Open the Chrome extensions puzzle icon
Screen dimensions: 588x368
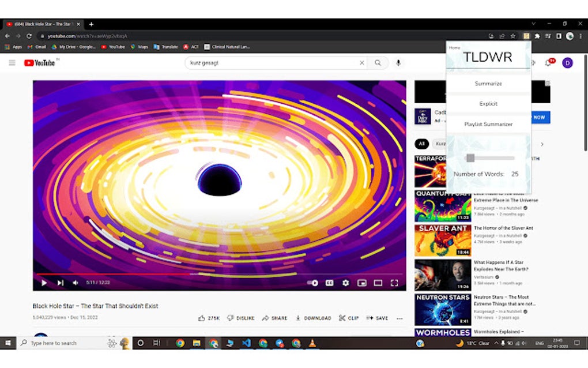click(537, 36)
